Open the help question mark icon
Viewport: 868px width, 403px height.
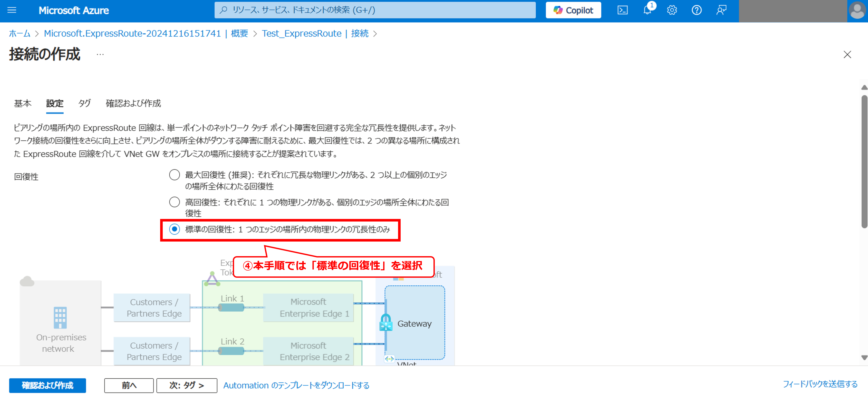[x=697, y=10]
